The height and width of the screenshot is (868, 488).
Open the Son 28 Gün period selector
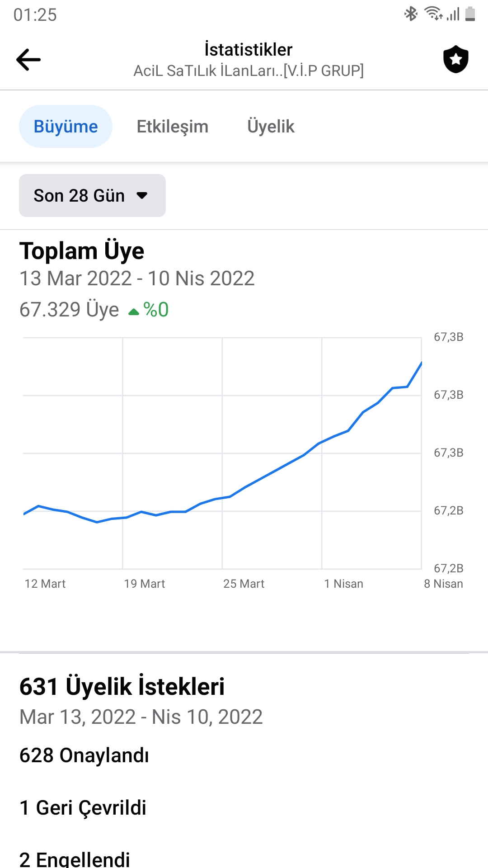point(92,195)
